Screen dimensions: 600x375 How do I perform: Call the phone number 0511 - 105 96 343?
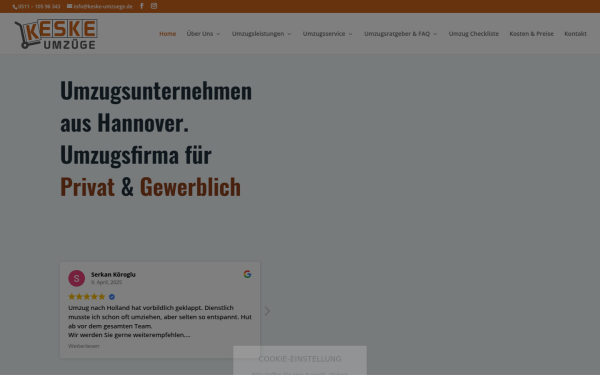tap(37, 7)
